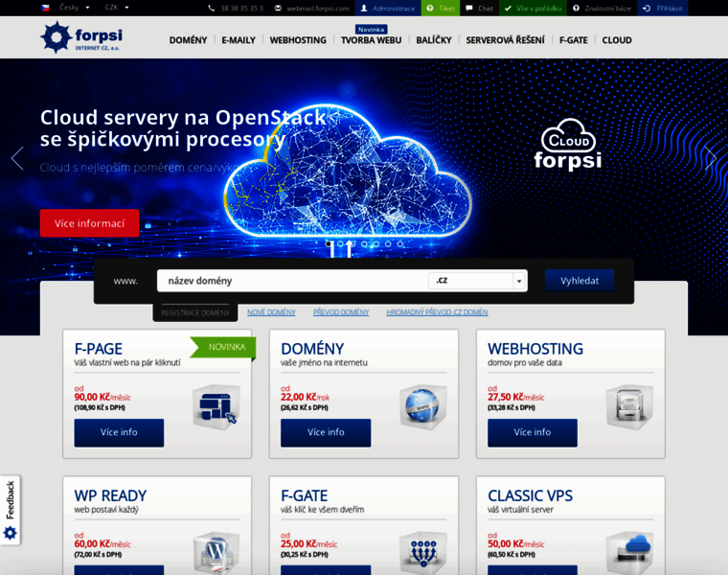This screenshot has width=728, height=575.
Task: Click the phone icon in top bar
Action: pyautogui.click(x=212, y=8)
